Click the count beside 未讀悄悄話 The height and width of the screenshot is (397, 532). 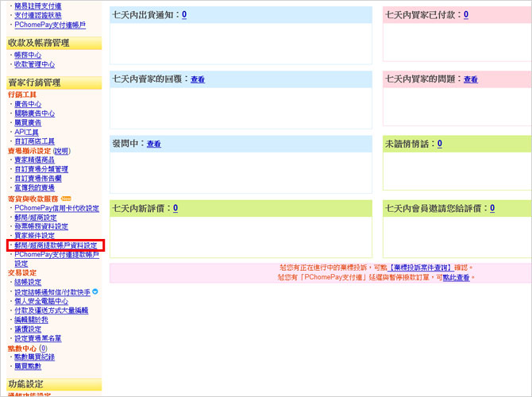point(440,144)
